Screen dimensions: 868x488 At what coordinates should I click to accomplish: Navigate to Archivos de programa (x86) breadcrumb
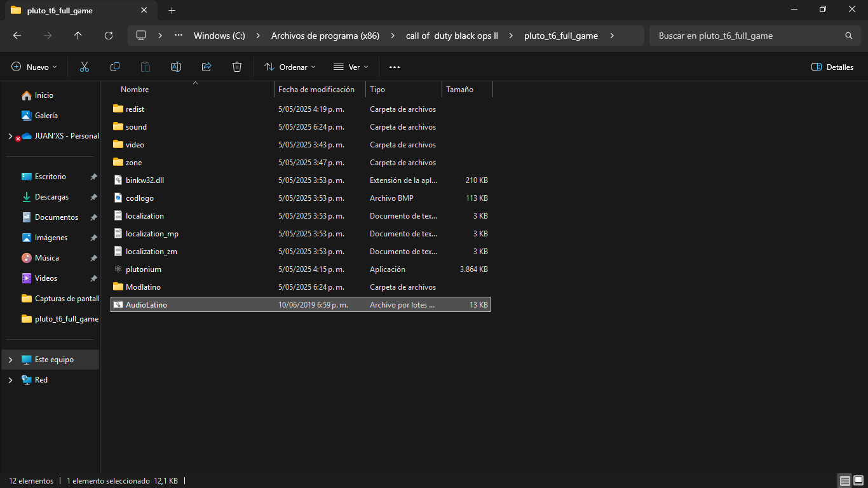(x=325, y=36)
